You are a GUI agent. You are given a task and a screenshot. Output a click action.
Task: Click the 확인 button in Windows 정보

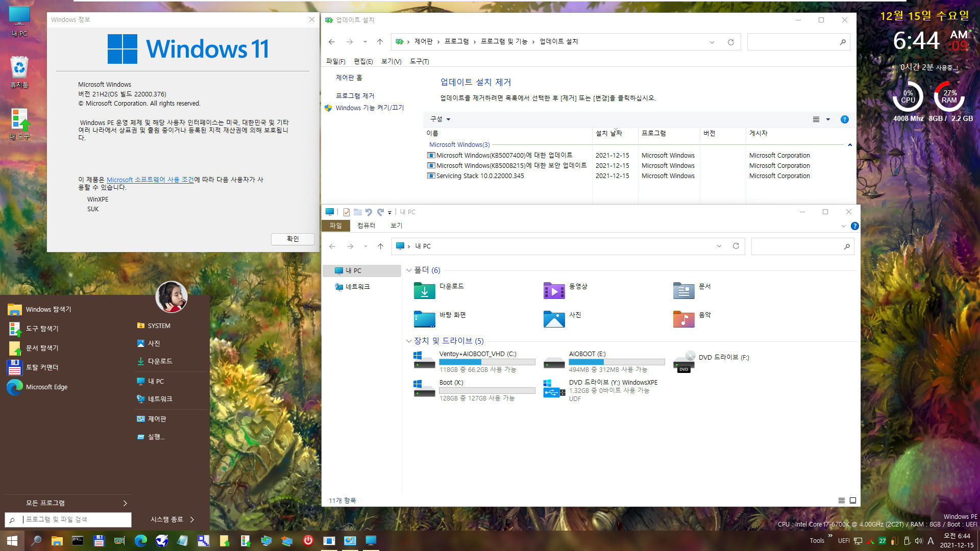(x=292, y=239)
